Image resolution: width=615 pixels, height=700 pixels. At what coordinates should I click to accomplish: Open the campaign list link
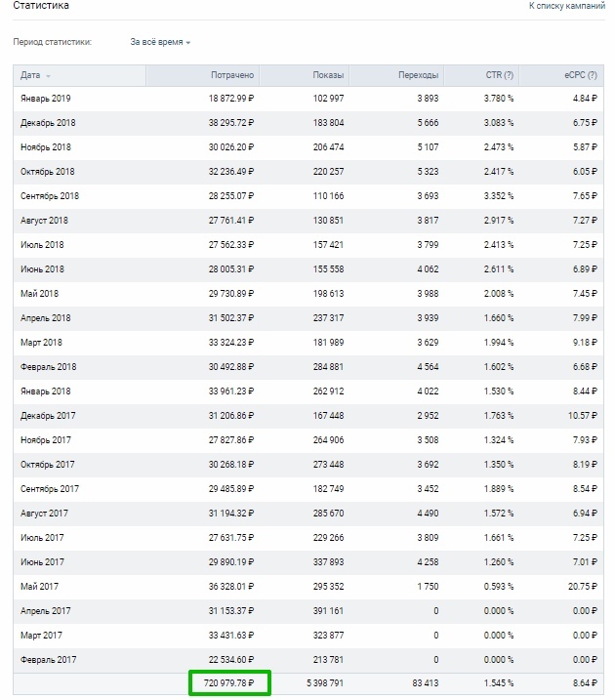click(567, 6)
